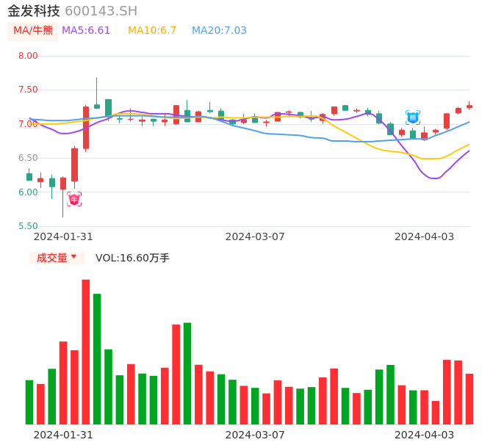Viewport: 504px width, 445px height.
Task: Click the first green volume bar on left
Action: tap(29, 402)
